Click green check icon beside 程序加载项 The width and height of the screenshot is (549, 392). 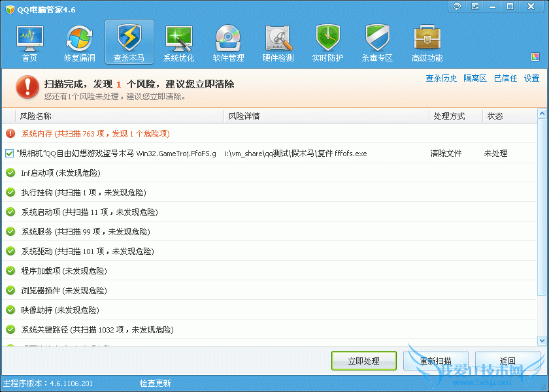point(10,270)
